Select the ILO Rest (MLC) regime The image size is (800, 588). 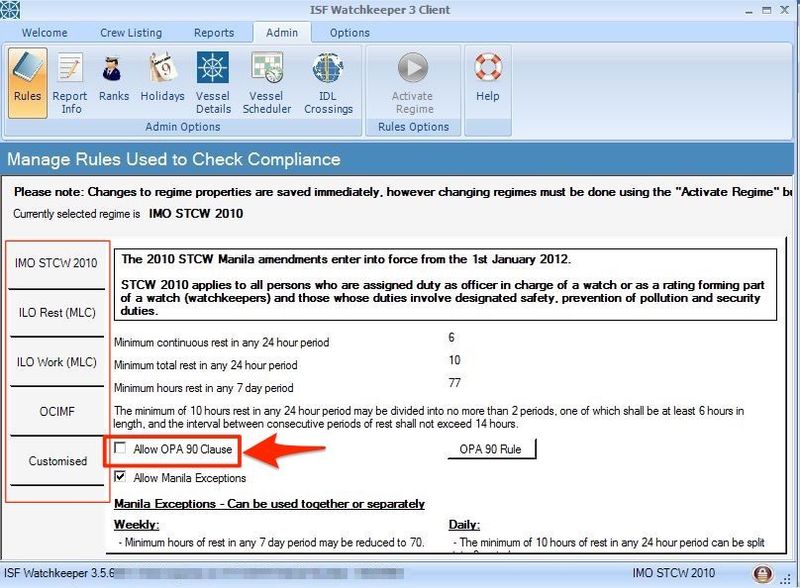(57, 312)
